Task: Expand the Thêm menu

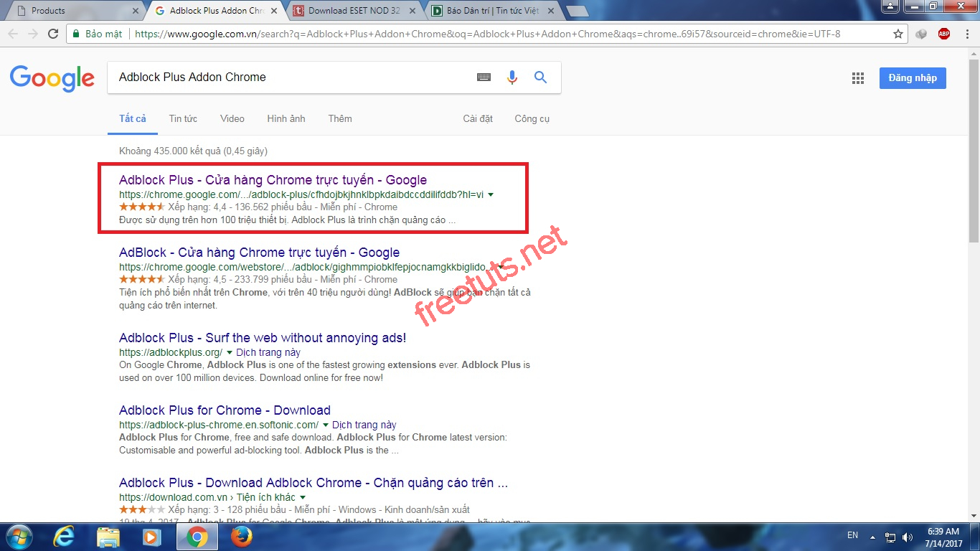Action: click(x=340, y=118)
